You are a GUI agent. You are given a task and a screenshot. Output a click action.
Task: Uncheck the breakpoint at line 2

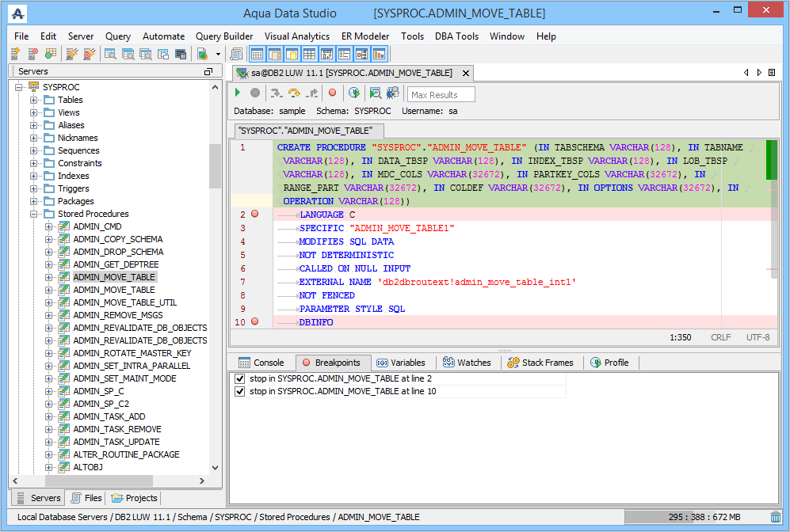[x=240, y=379]
